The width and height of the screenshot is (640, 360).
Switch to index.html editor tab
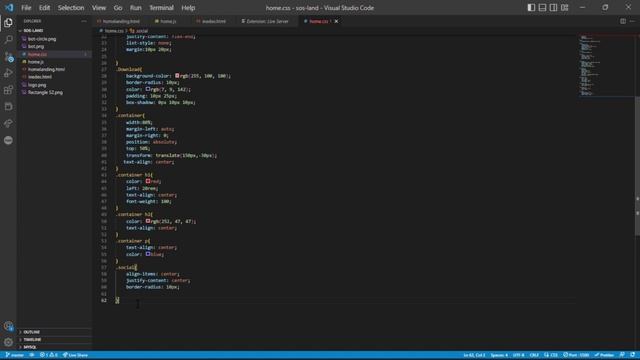tap(213, 21)
